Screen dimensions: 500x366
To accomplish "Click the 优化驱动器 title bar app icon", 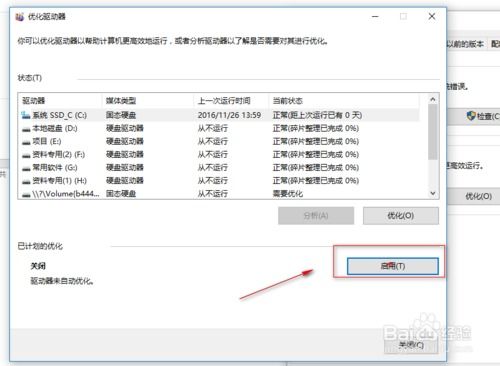I will 20,17.
